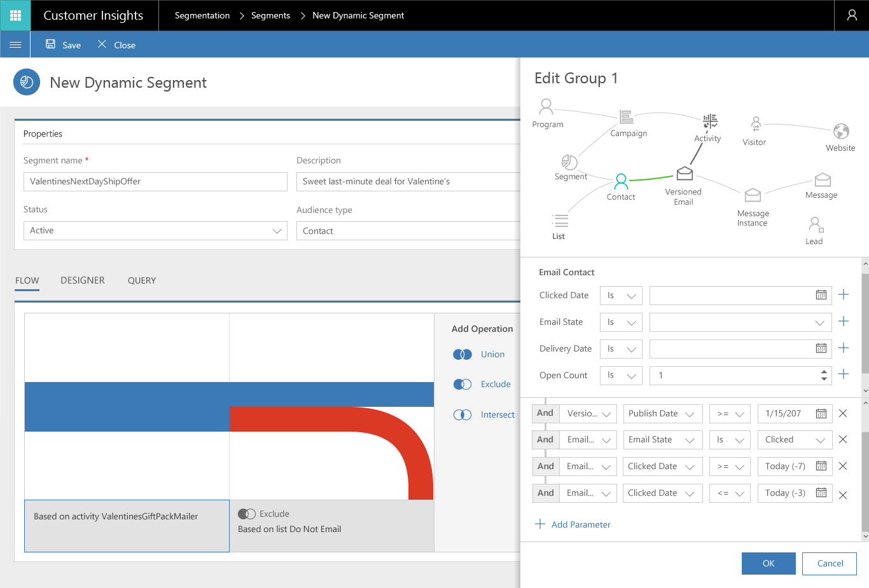Toggle the Union operation
869x588 pixels.
coord(462,355)
